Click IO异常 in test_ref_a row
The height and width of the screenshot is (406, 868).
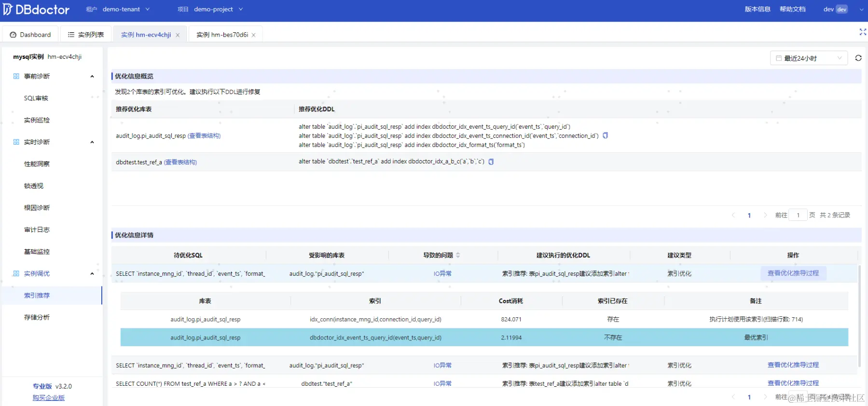tap(442, 383)
